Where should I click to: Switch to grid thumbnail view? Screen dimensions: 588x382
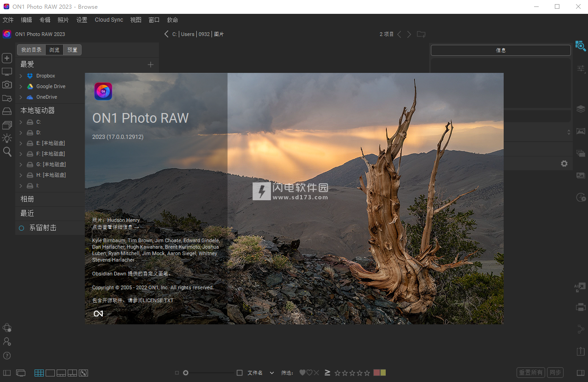pos(39,373)
